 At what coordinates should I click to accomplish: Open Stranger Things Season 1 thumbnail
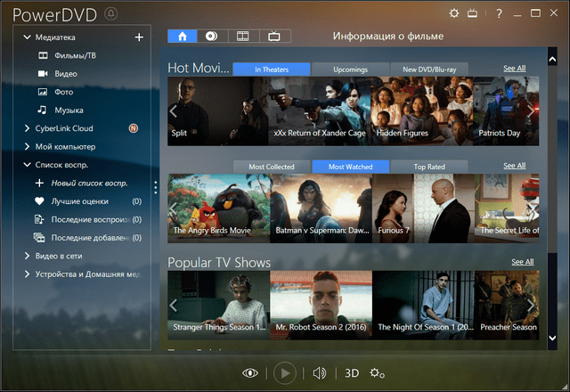click(x=219, y=306)
